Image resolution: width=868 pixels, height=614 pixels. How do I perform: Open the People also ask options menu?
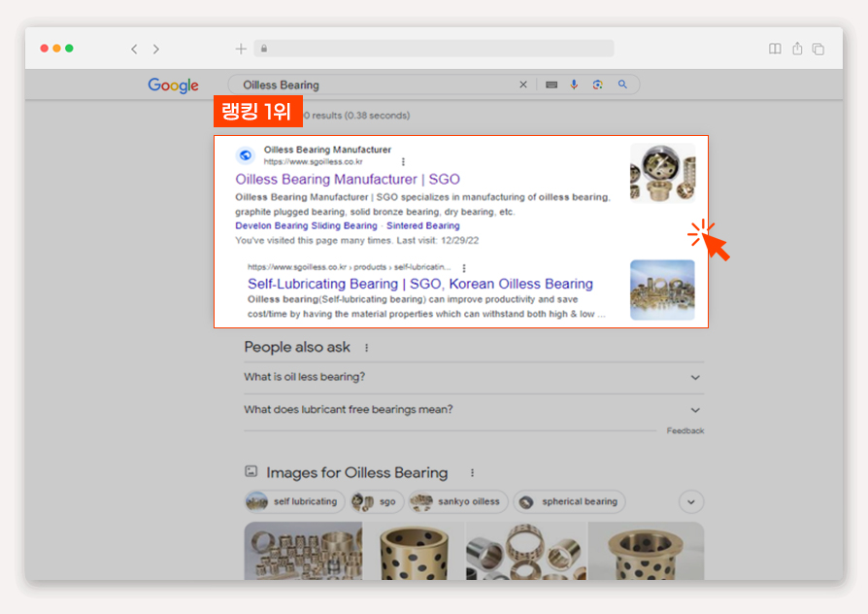(366, 348)
